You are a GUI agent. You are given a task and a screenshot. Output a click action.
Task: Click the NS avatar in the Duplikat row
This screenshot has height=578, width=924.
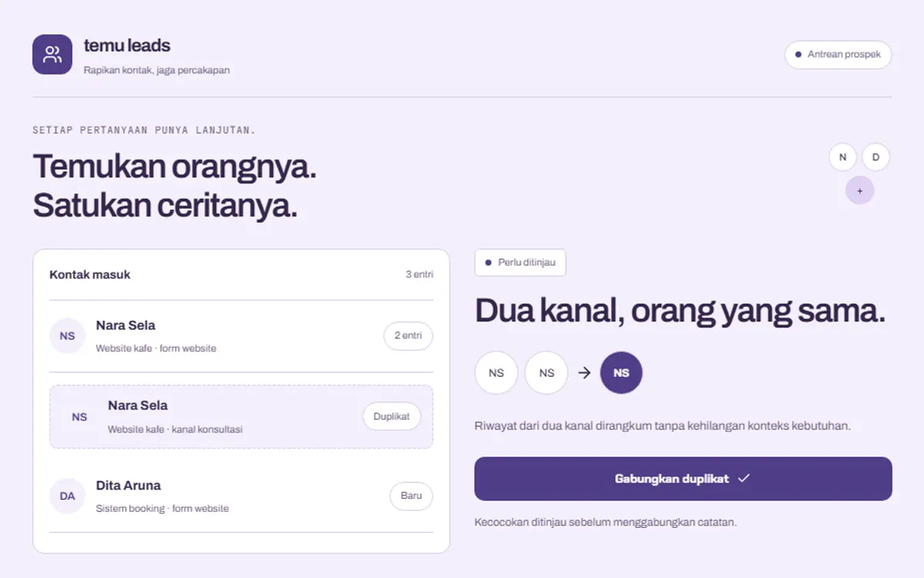(79, 417)
